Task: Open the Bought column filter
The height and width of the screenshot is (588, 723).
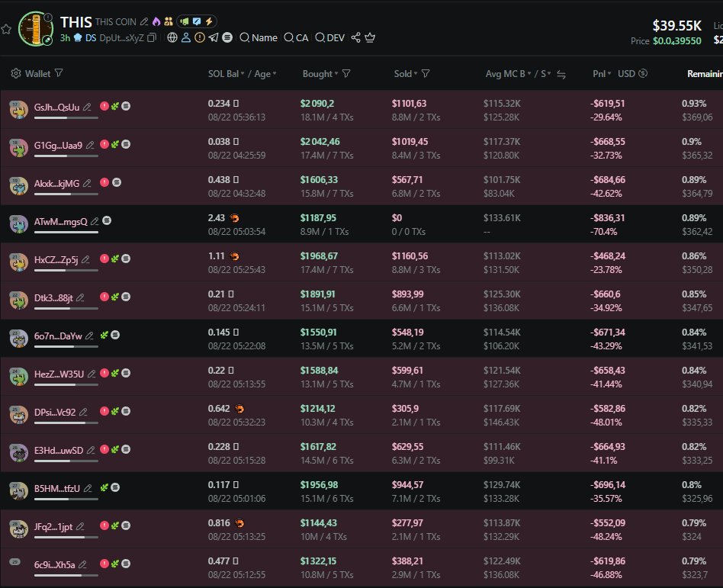Action: pyautogui.click(x=346, y=73)
